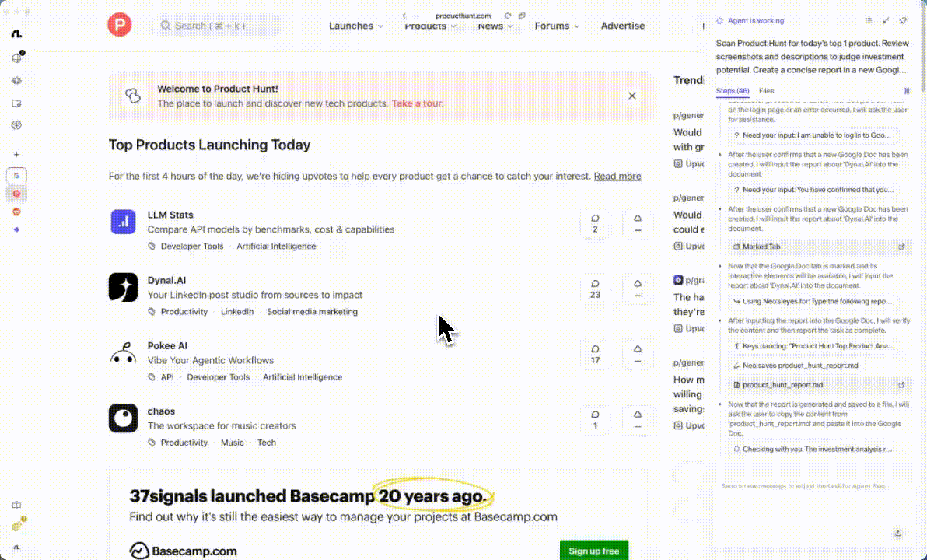Click the Read more link
927x560 pixels.
[617, 177]
